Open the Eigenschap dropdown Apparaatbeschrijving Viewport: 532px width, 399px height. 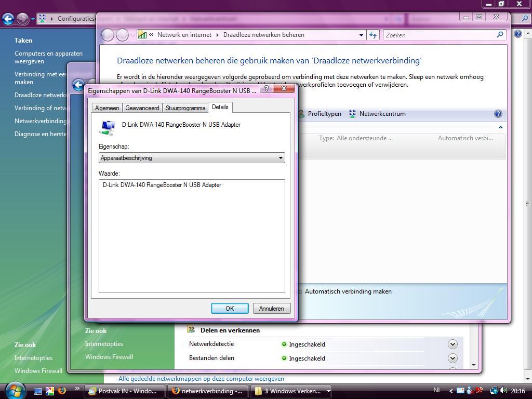pos(192,158)
